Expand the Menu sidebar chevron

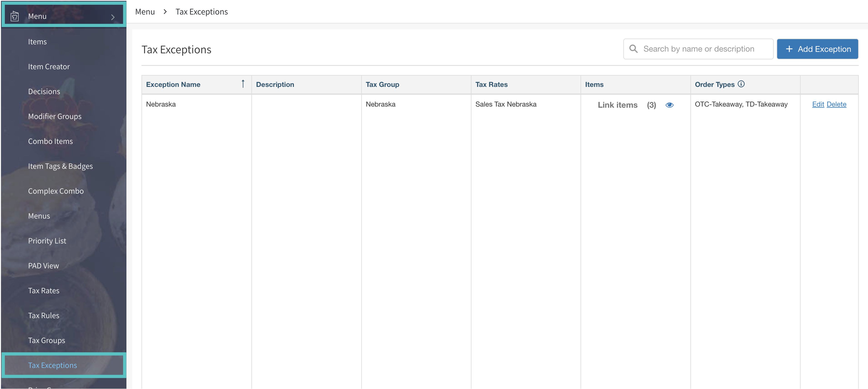113,17
